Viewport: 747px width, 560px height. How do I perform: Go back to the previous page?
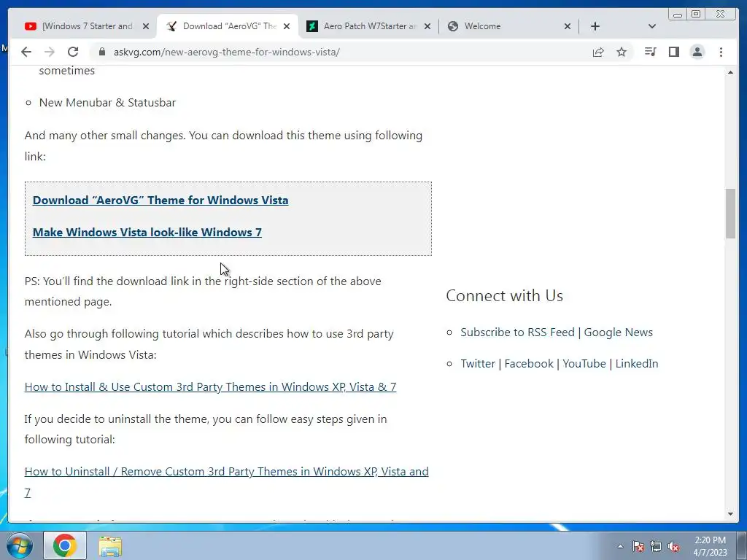(x=26, y=52)
